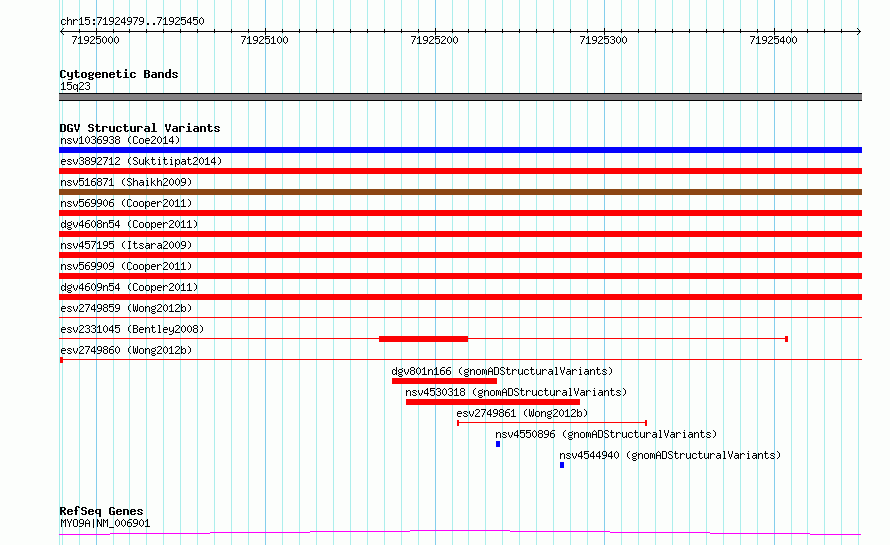The height and width of the screenshot is (545, 890).
Task: Click the thin red esv2749861 interval line
Action: (x=552, y=422)
